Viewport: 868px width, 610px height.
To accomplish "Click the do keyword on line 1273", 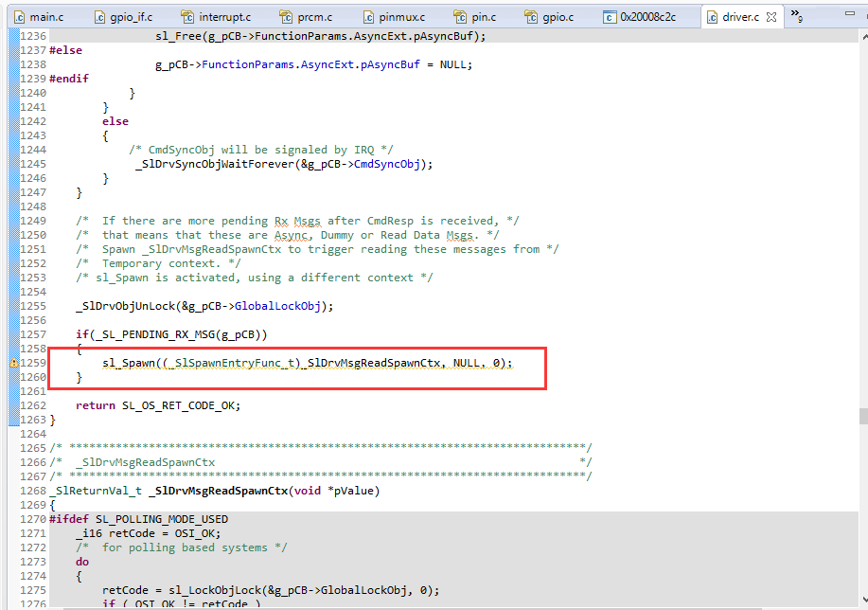I will pos(82,562).
